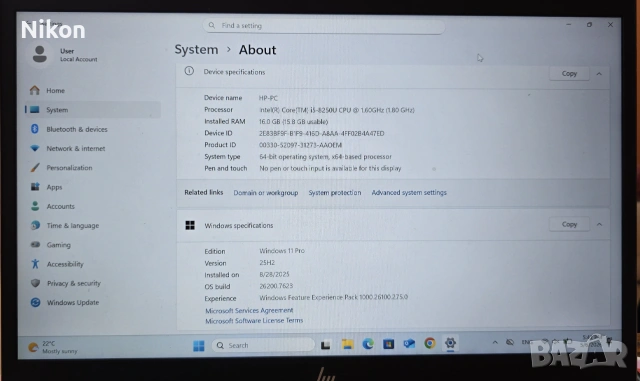Open Gaming settings label
The width and height of the screenshot is (640, 381).
(58, 245)
